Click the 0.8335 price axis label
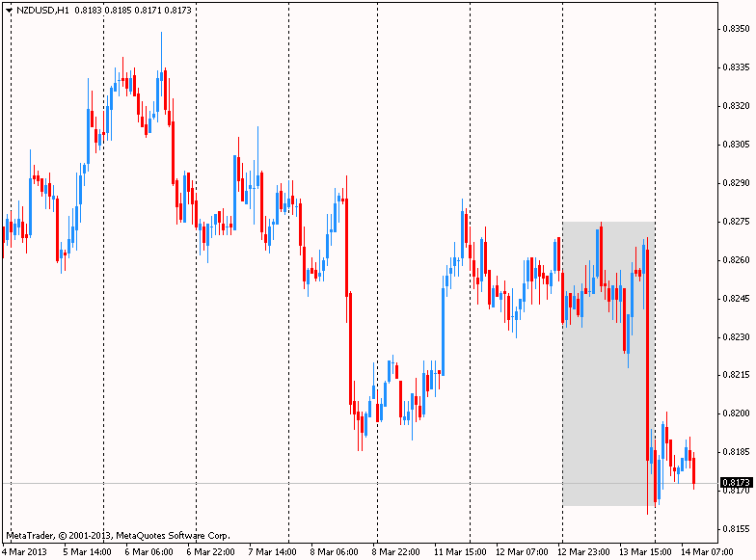This screenshot has width=756, height=560. [x=736, y=67]
